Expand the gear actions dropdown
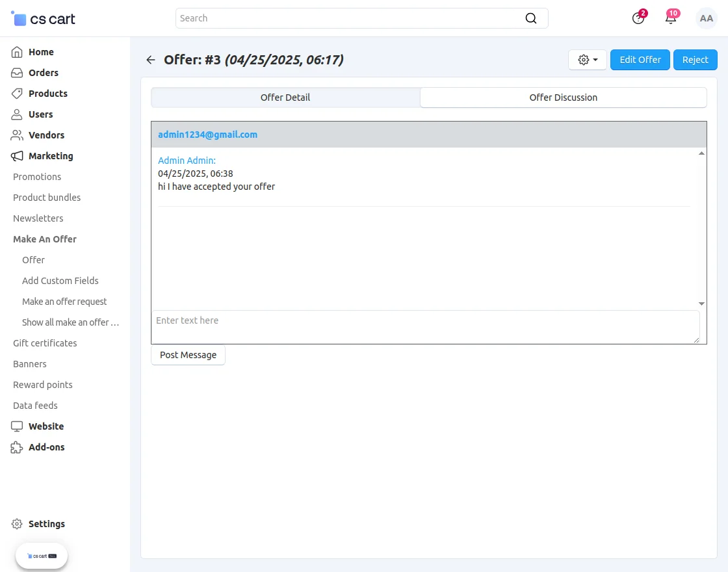 click(x=588, y=60)
